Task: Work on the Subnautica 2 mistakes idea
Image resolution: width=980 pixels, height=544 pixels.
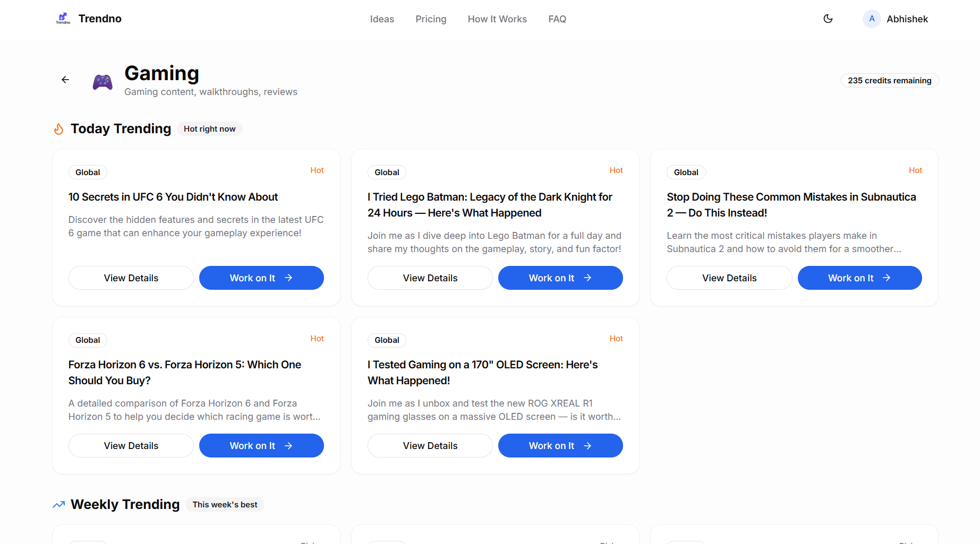Action: (859, 278)
